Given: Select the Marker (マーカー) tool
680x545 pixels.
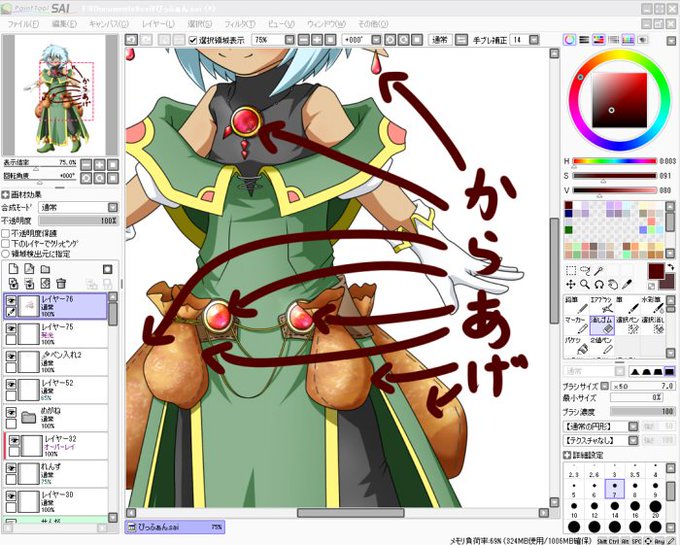Looking at the screenshot, I should coord(575,325).
